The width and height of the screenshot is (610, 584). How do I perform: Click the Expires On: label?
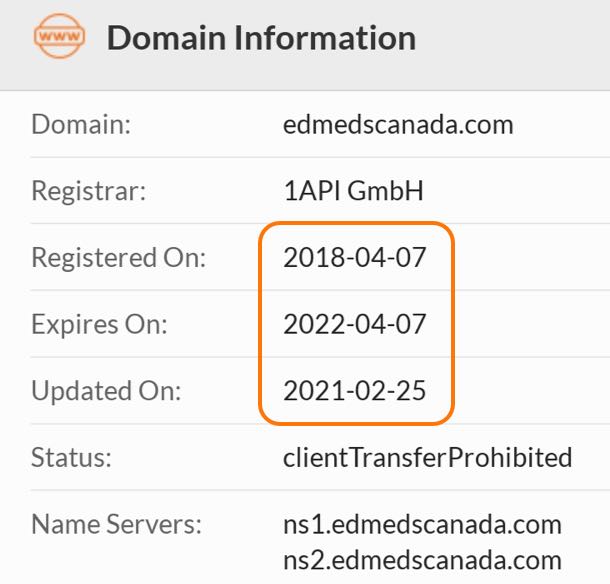pyautogui.click(x=99, y=324)
